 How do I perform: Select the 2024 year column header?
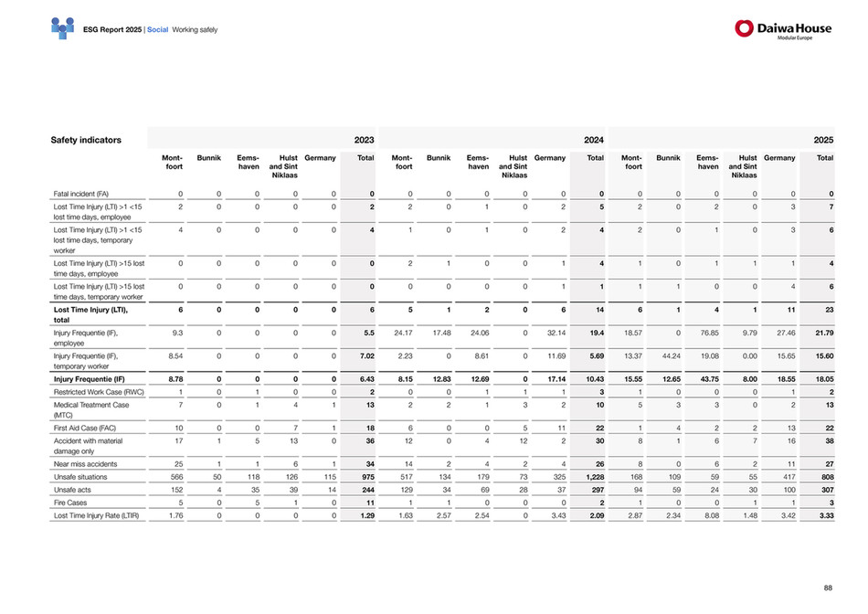[593, 140]
